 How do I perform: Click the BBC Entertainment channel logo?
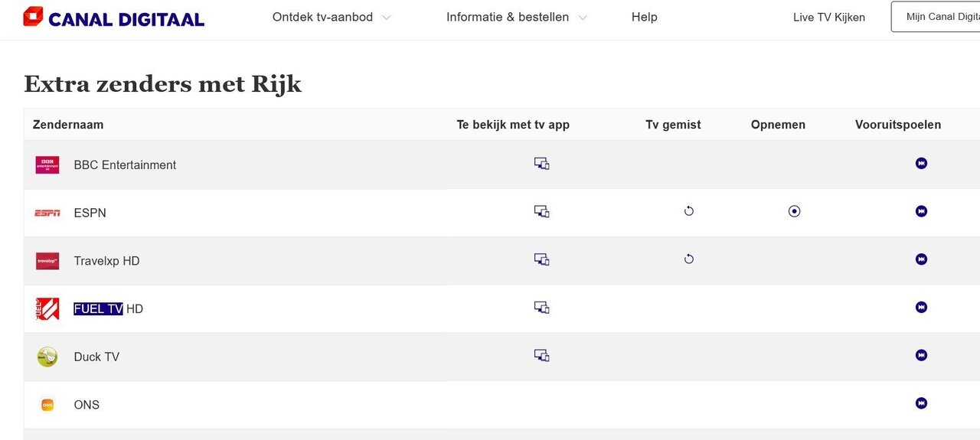click(47, 165)
